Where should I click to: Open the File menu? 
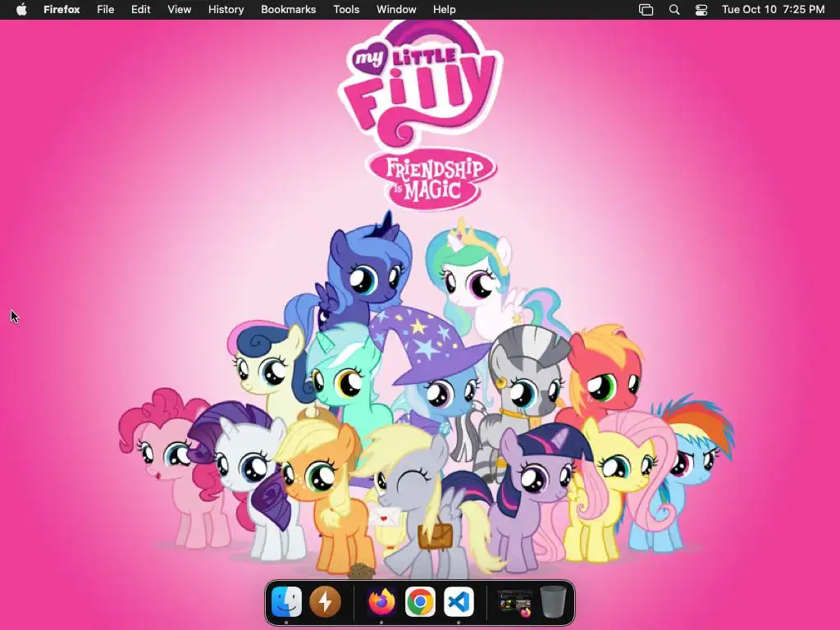(x=106, y=10)
